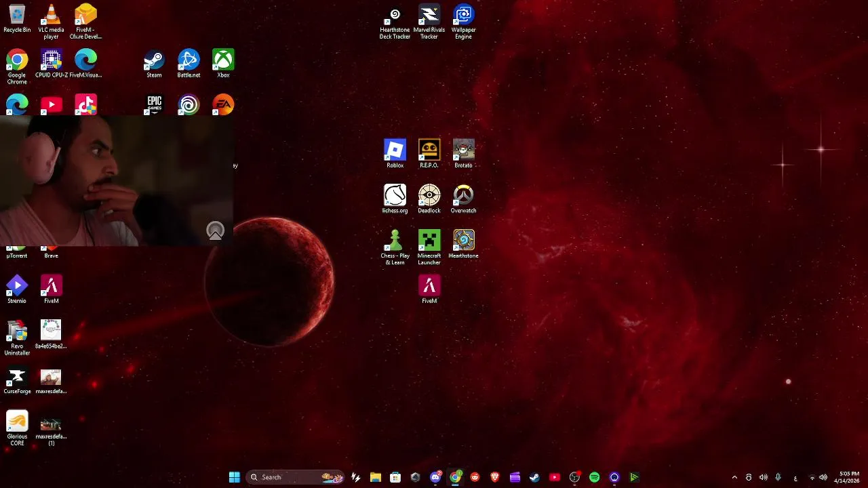Open the Battle.net desktop shortcut
Viewport: 868px width, 488px height.
coord(189,63)
